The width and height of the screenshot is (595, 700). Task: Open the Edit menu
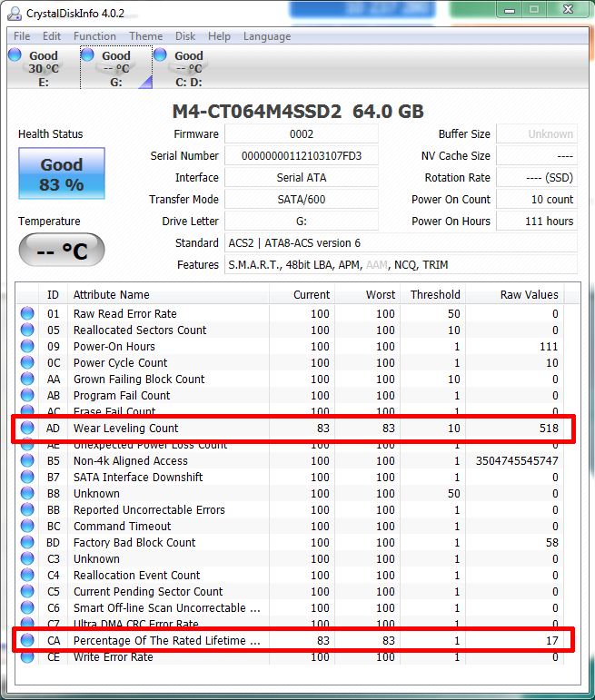(x=52, y=36)
